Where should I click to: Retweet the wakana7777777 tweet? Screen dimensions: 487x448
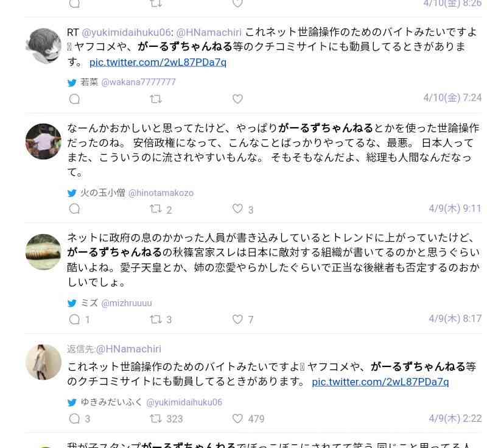tap(156, 99)
